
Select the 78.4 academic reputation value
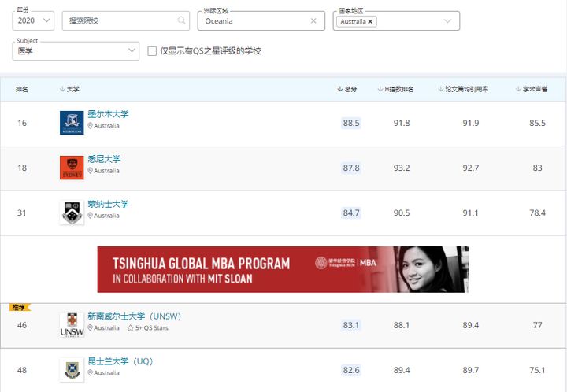537,213
